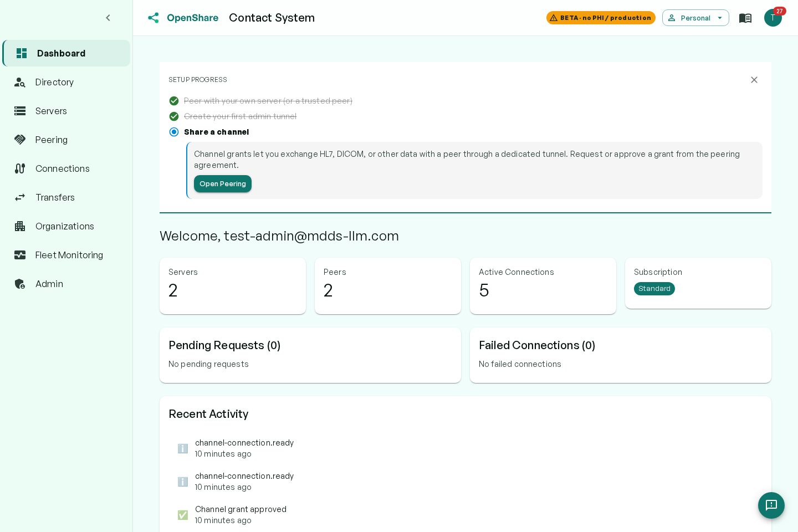Image resolution: width=798 pixels, height=532 pixels.
Task: Click the struck-through 'Peer with your own server' text
Action: click(268, 101)
